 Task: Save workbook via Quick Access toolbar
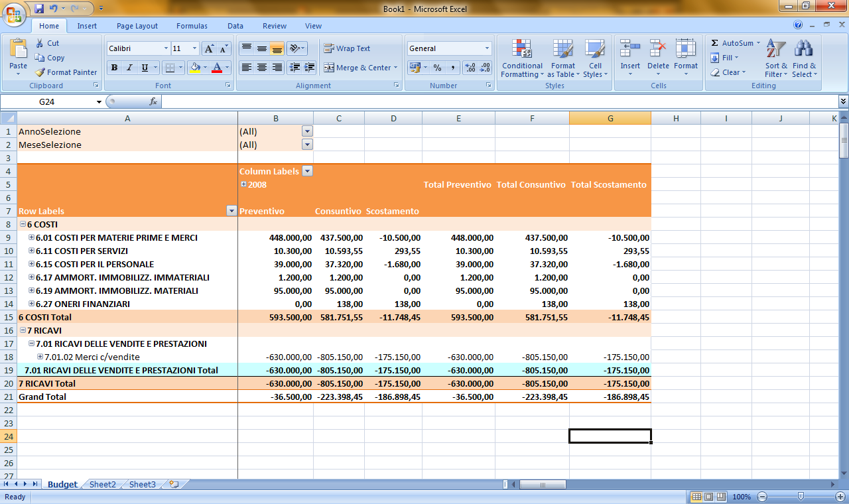click(39, 9)
